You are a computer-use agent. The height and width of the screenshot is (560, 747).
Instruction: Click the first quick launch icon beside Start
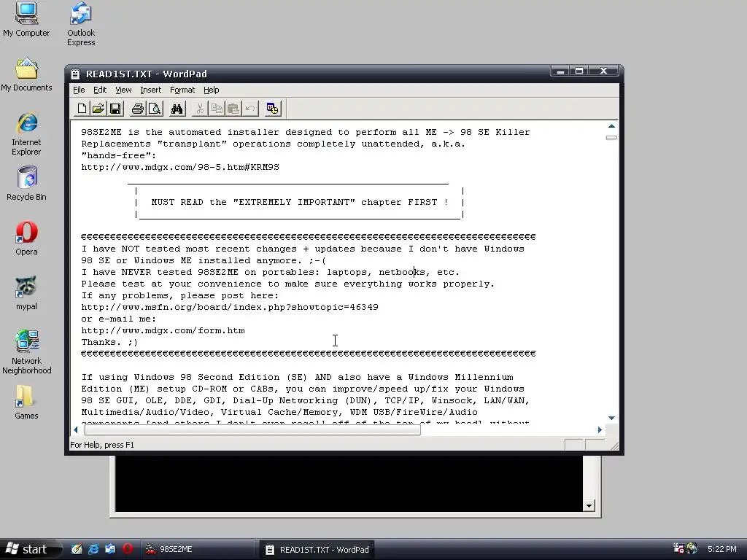[x=77, y=549]
